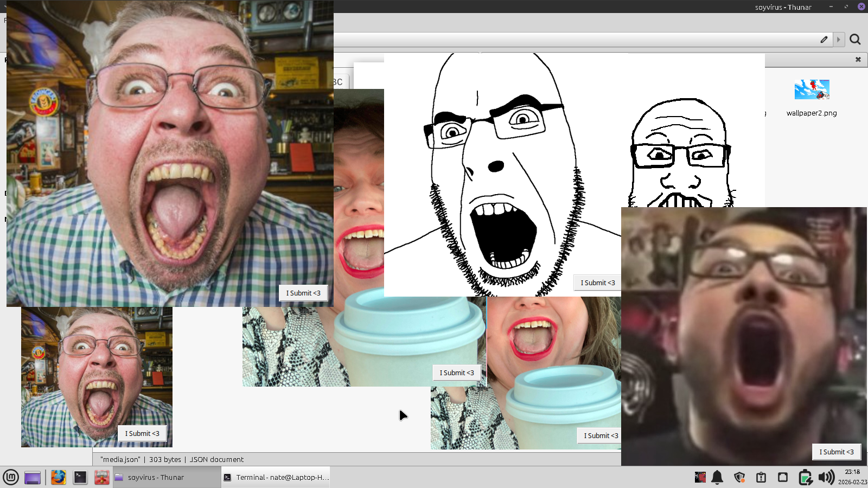The image size is (868, 488).
Task: Open search with the magnifier icon
Action: (x=856, y=40)
